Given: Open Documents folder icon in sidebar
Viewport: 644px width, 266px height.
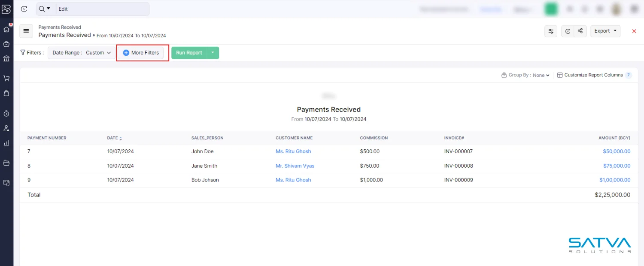Looking at the screenshot, I should click(x=6, y=163).
